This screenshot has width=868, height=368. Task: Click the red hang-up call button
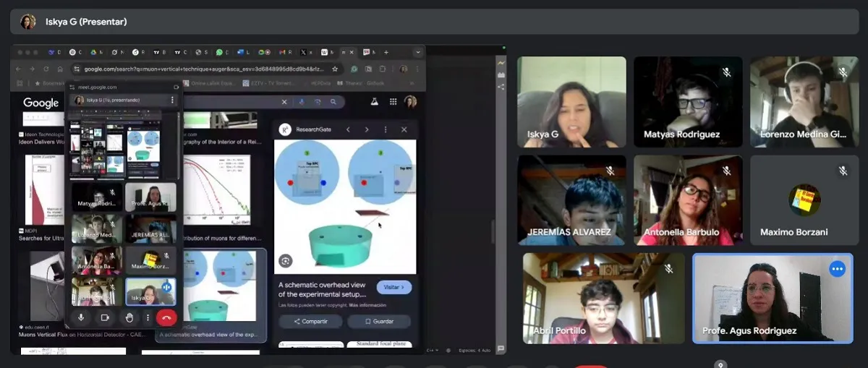point(166,317)
